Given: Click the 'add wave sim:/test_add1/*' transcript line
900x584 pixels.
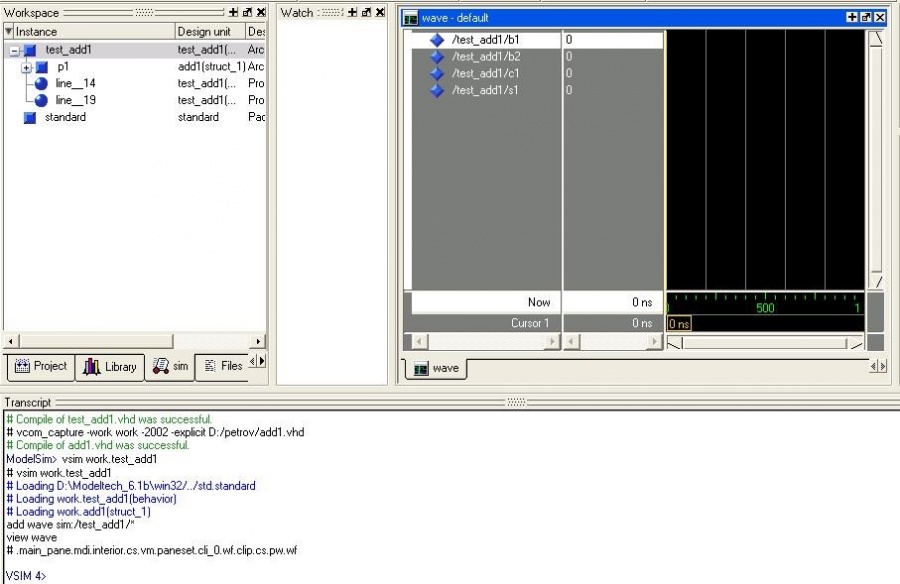Looking at the screenshot, I should 70,525.
